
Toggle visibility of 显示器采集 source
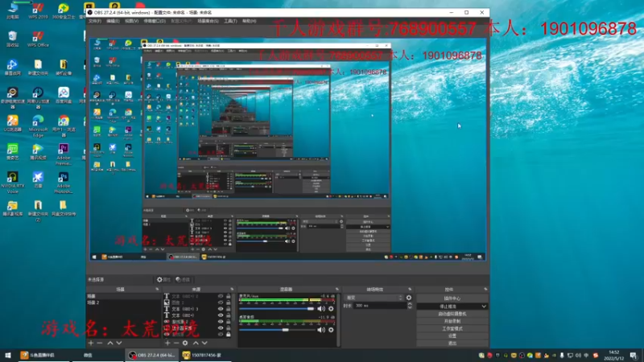tap(221, 328)
